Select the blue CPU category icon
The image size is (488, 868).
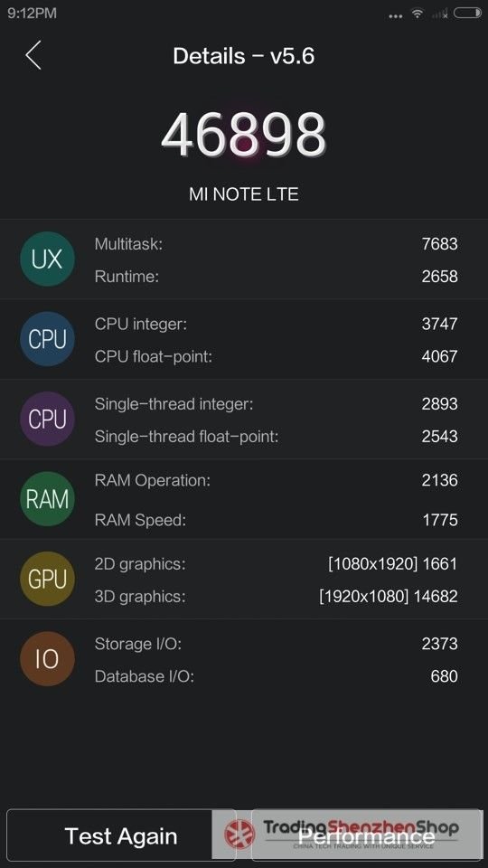(x=47, y=339)
